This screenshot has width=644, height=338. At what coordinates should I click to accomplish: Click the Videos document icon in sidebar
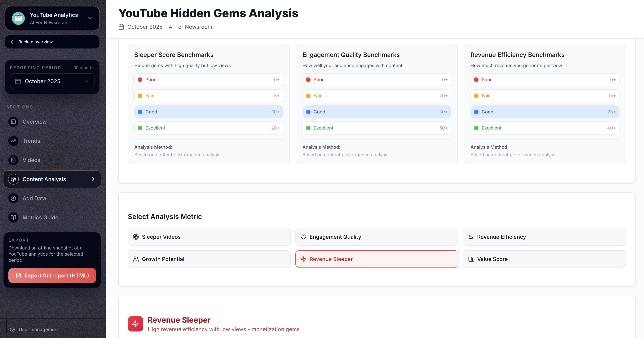point(13,160)
